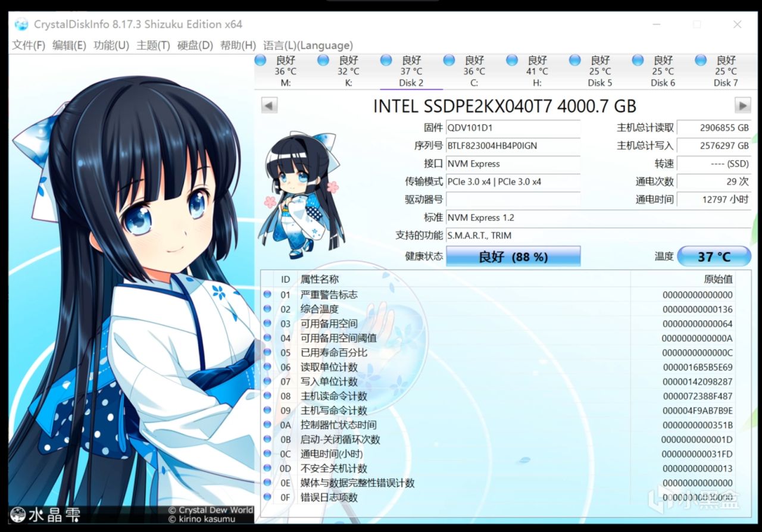Open the 硬盘(D) menu
Image resolution: width=762 pixels, height=532 pixels.
point(195,45)
